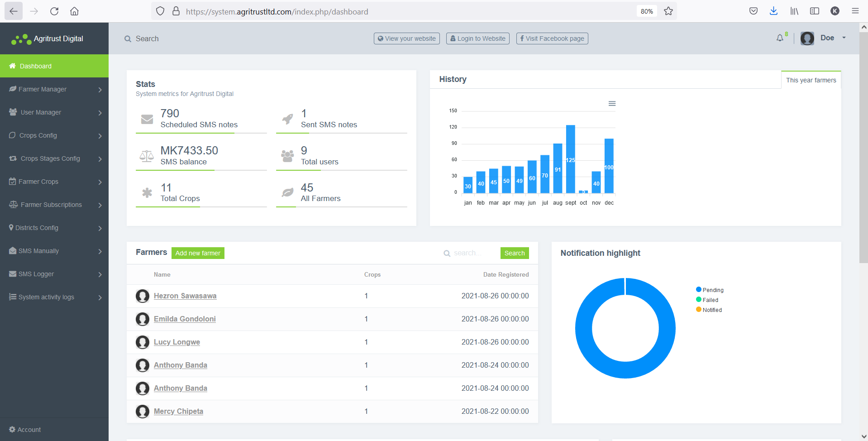Expand the Farmer Manager menu
This screenshot has height=441, width=868.
click(54, 89)
